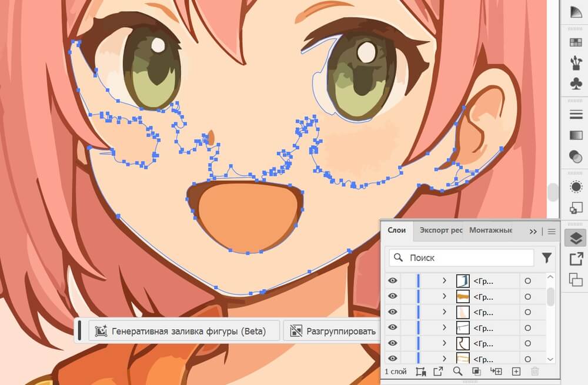
Task: Open the Transparency panel icon
Action: click(576, 156)
